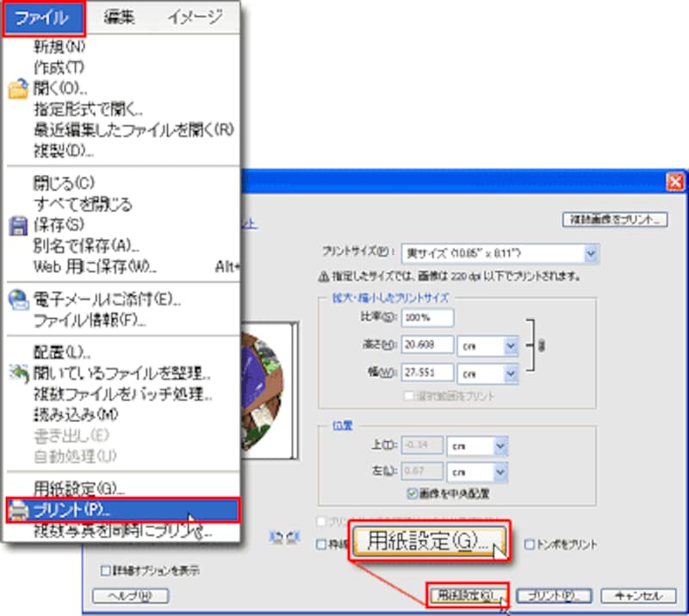Toggle the chain link constrain icon
The height and width of the screenshot is (616, 689).
click(542, 345)
